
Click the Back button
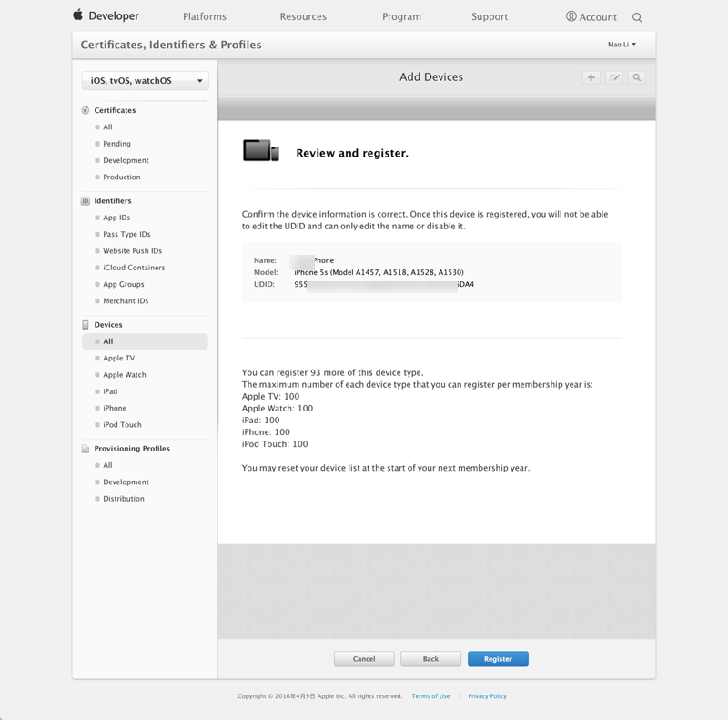pyautogui.click(x=430, y=659)
